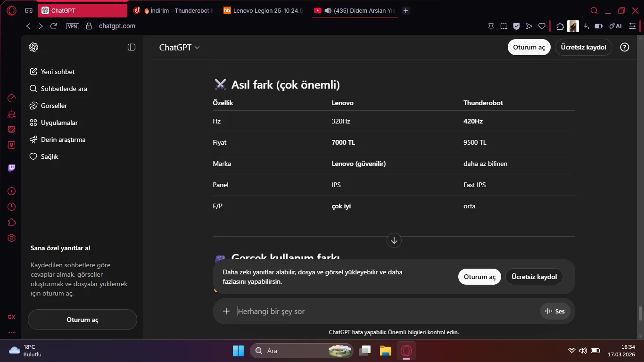Open the M chip icon in sidebar
The height and width of the screenshot is (362, 644).
[x=12, y=145]
